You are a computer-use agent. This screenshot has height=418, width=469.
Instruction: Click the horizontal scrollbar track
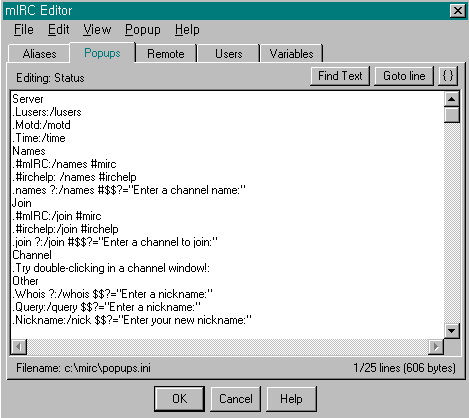pyautogui.click(x=227, y=347)
